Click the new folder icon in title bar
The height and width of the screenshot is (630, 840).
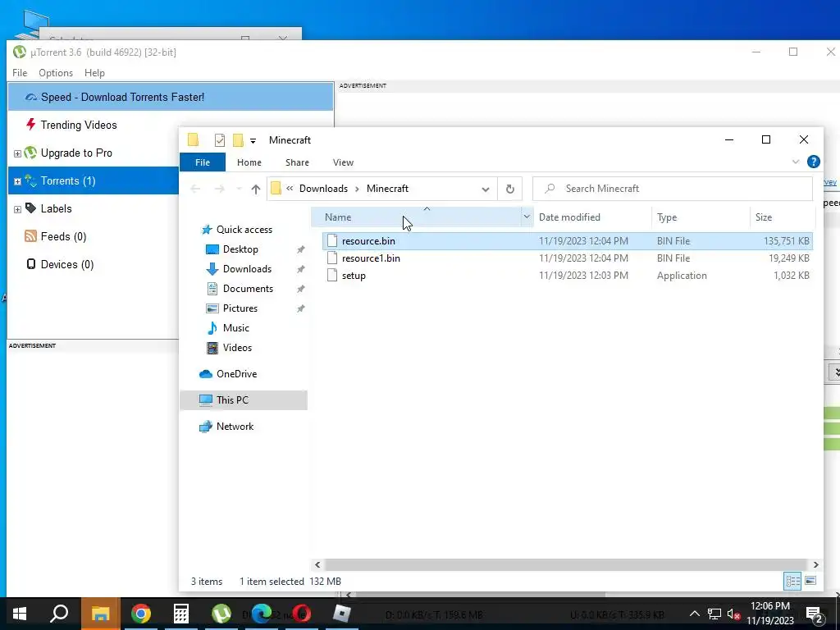pos(238,140)
